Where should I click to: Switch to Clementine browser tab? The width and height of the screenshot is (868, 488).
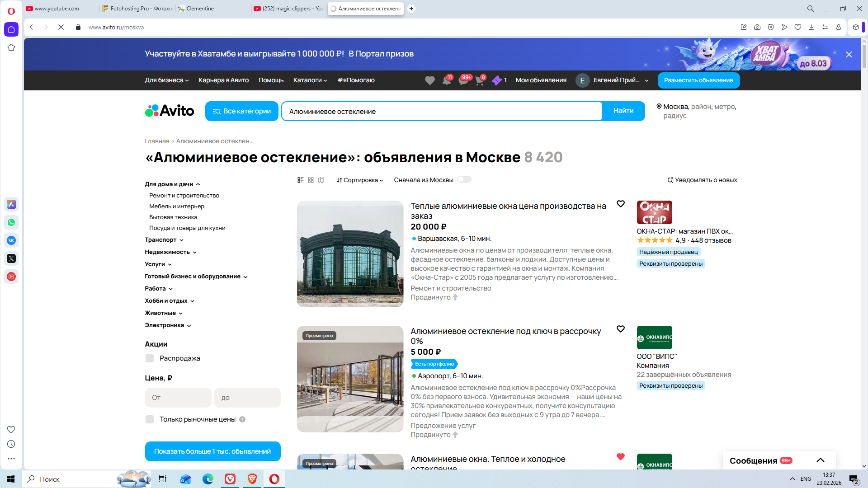pos(200,9)
